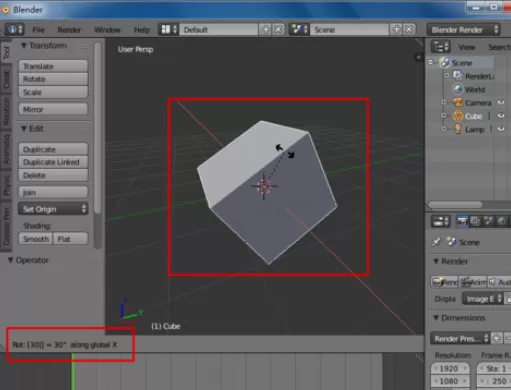Image resolution: width=511 pixels, height=390 pixels.
Task: Switch to the Grease Pencil toolshelf tab
Action: click(x=6, y=227)
